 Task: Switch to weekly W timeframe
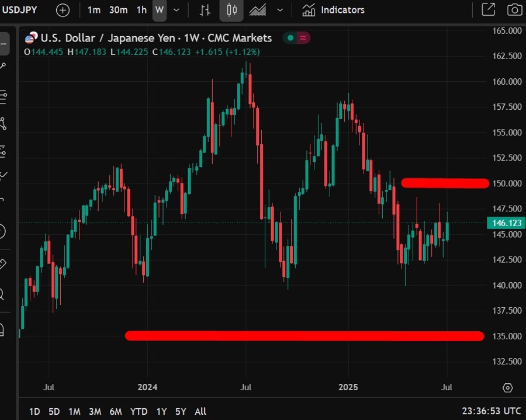tap(160, 11)
